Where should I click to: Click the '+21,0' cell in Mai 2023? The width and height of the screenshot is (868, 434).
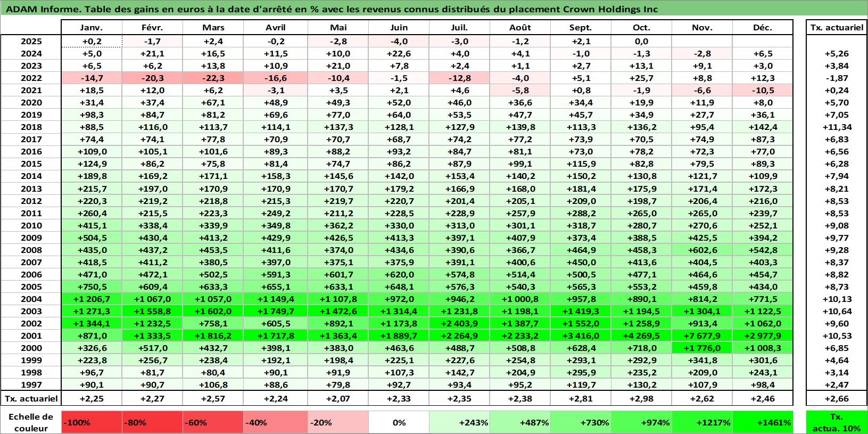click(338, 66)
